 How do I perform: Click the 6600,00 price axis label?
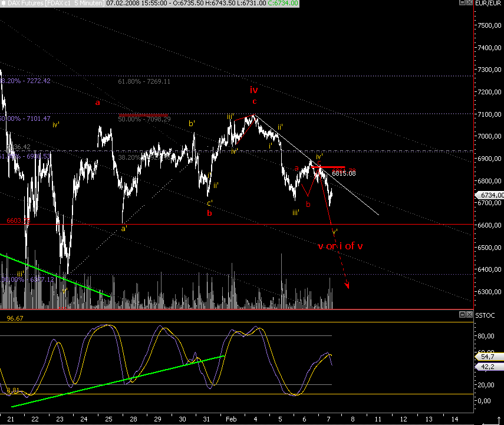(489, 225)
